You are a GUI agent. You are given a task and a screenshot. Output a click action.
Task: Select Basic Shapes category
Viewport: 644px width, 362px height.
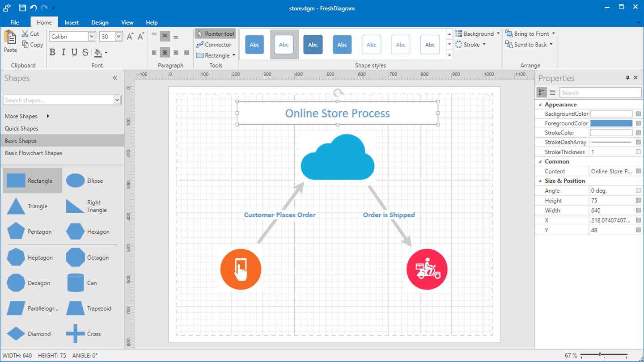coord(62,141)
